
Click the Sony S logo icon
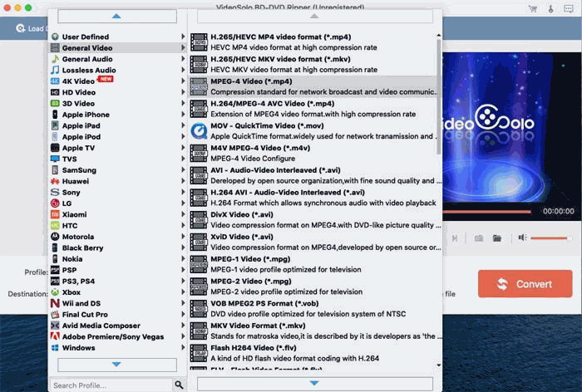click(55, 192)
